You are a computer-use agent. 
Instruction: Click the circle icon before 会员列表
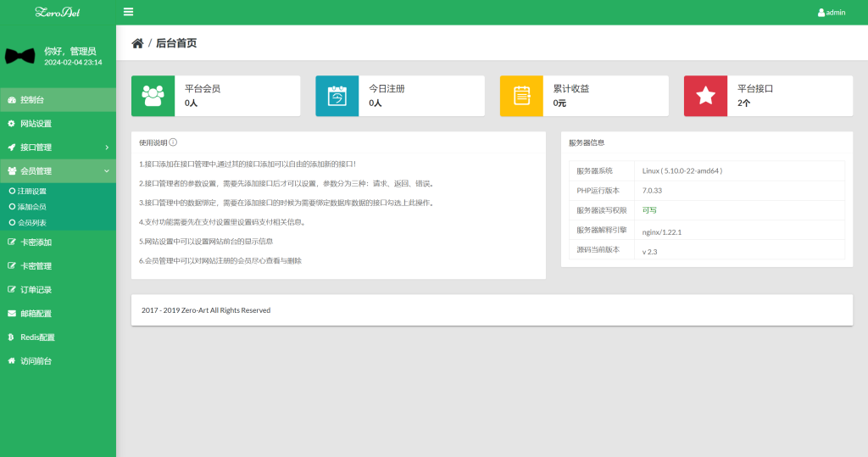coord(12,222)
